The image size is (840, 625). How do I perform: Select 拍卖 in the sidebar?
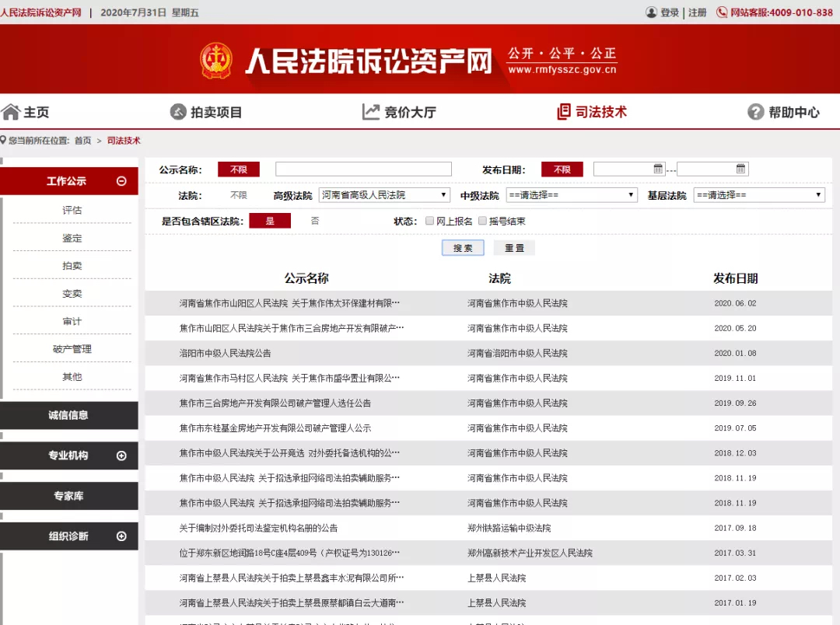coord(72,266)
